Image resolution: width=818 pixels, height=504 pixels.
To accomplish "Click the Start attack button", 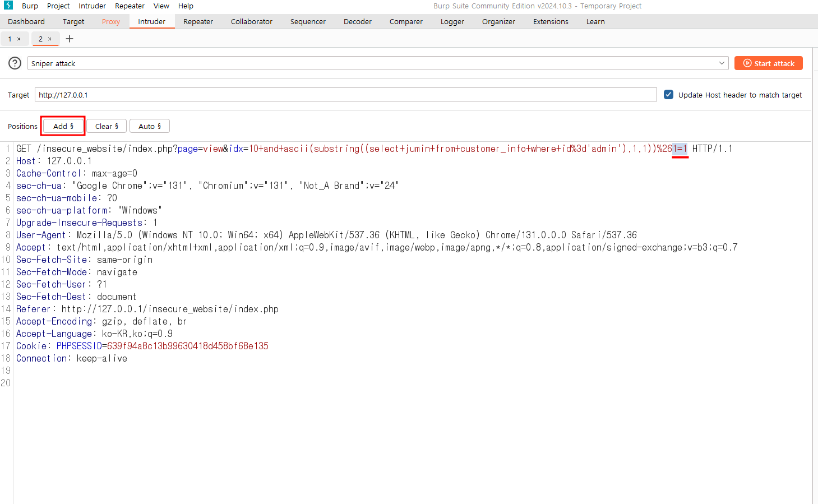I will click(x=769, y=63).
